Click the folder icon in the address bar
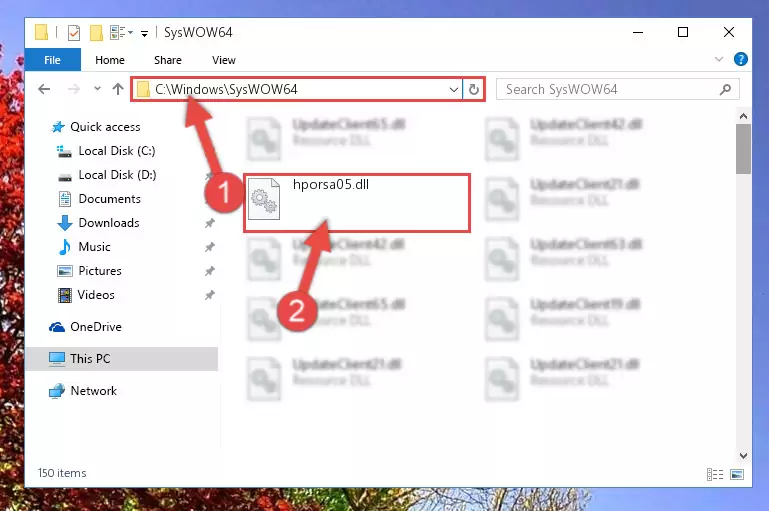This screenshot has height=511, width=769. click(x=143, y=90)
